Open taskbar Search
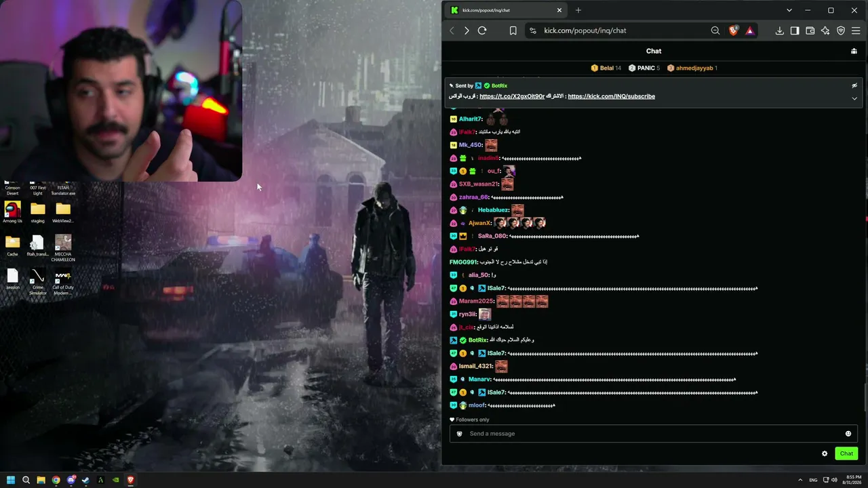868x488 pixels. tap(26, 480)
